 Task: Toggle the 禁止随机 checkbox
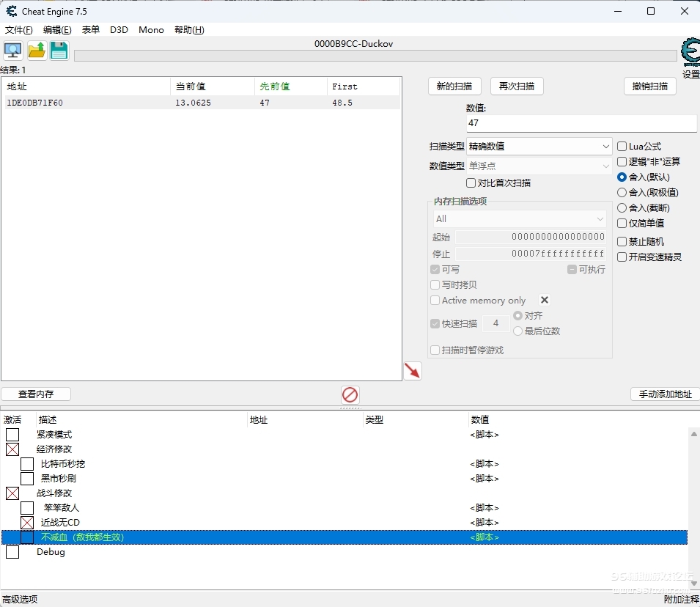(x=622, y=242)
